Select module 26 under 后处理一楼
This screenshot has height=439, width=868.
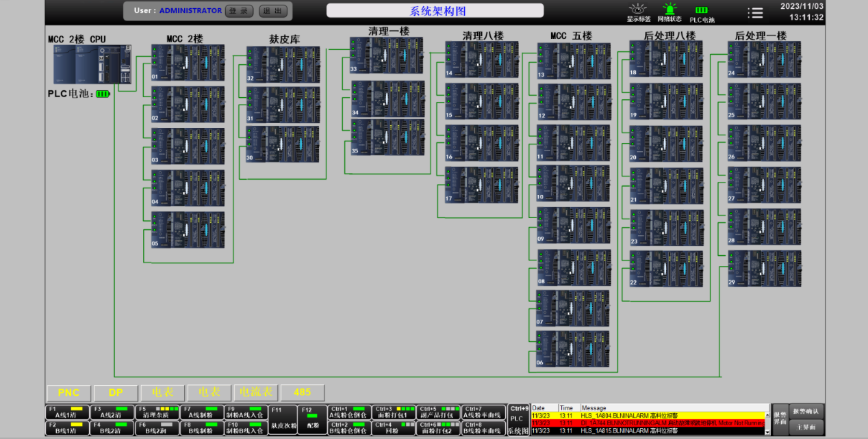764,143
